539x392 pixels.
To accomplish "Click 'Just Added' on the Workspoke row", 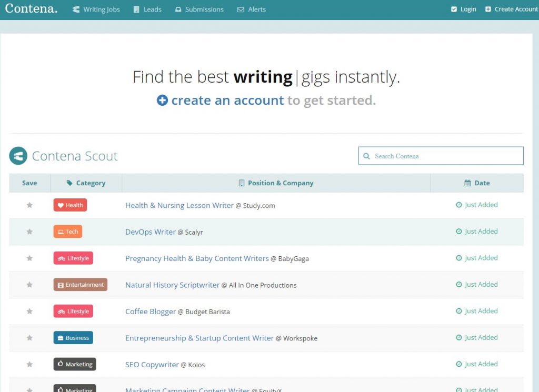I will [477, 337].
